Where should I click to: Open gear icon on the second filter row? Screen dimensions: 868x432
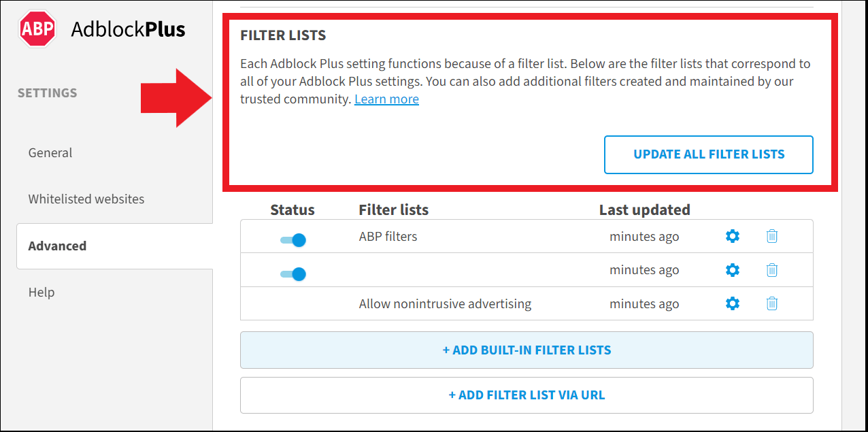coord(732,270)
